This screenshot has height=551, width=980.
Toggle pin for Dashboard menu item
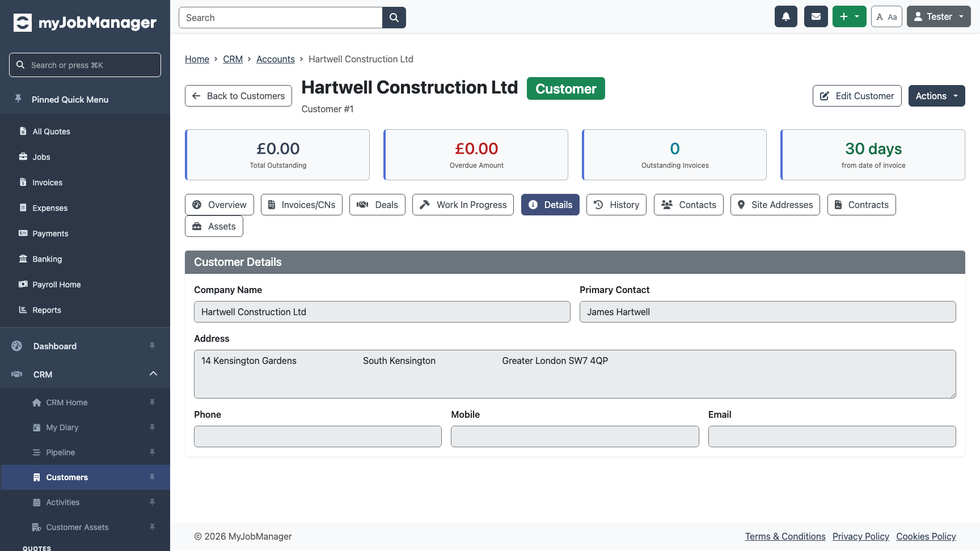(x=152, y=346)
